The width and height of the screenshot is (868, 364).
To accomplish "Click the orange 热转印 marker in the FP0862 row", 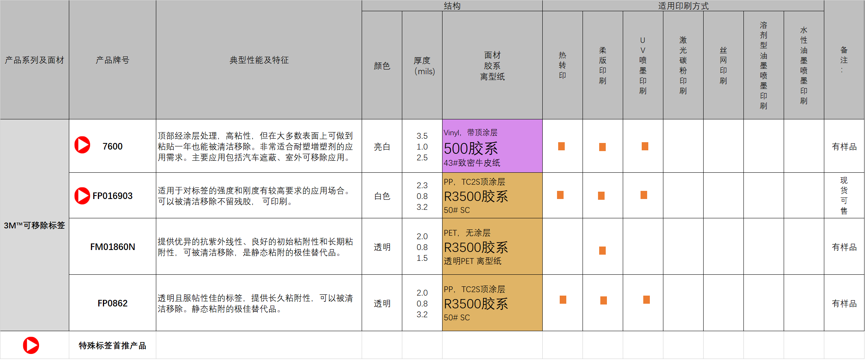I will (x=563, y=299).
